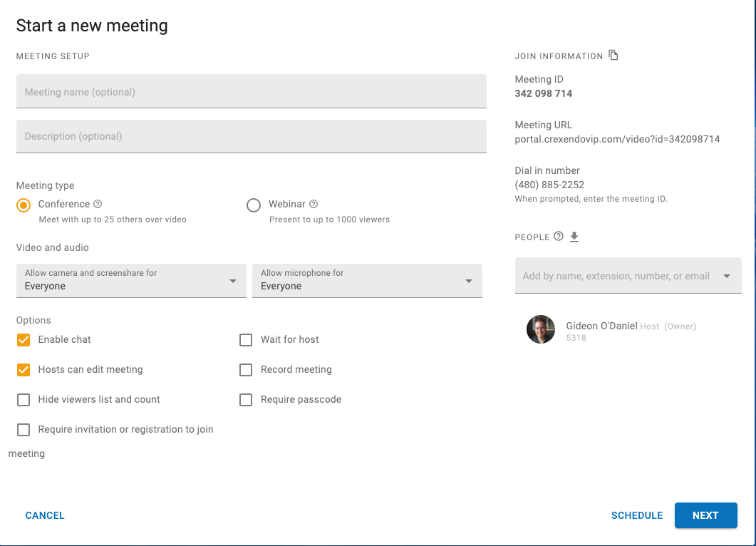
Task: Open the People help question-mark icon
Action: point(559,237)
